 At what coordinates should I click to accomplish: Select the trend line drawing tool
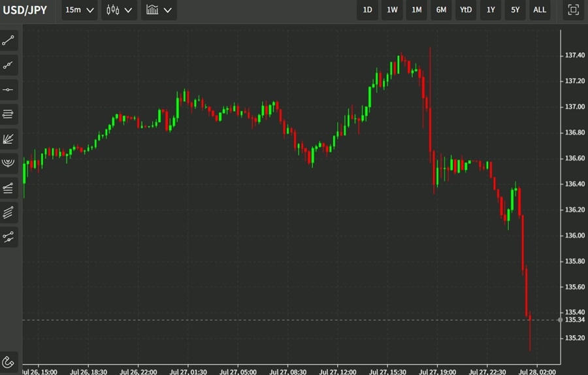(8, 41)
